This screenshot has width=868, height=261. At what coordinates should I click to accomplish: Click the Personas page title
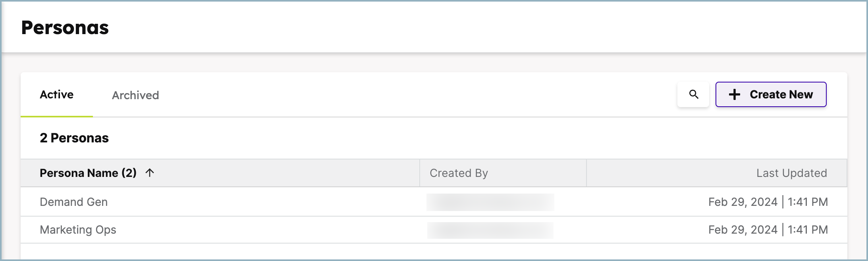click(x=65, y=28)
